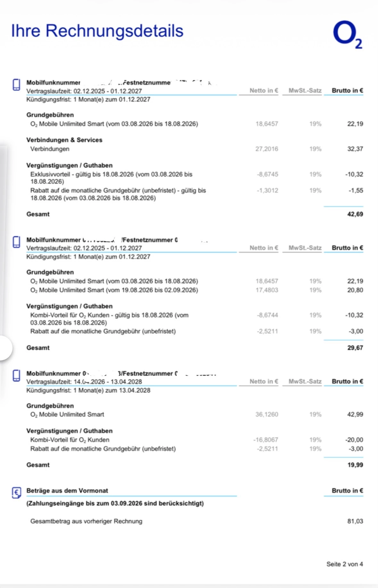Click the first MwSt.-Satz column header
The height and width of the screenshot is (588, 378).
coord(305,90)
